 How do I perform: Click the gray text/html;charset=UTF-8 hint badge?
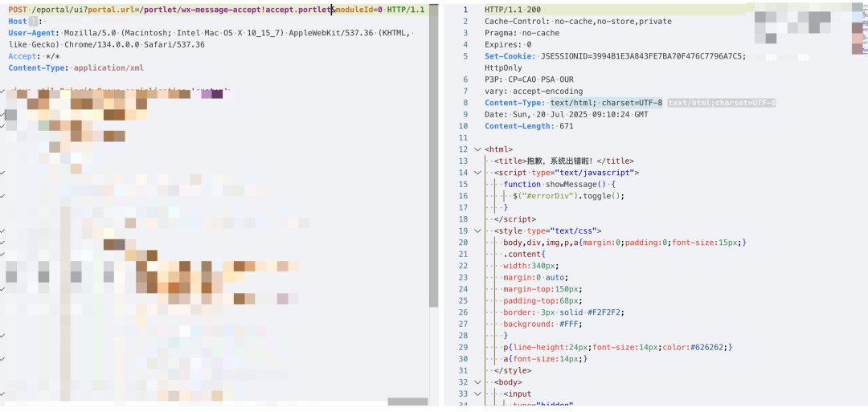[x=722, y=103]
